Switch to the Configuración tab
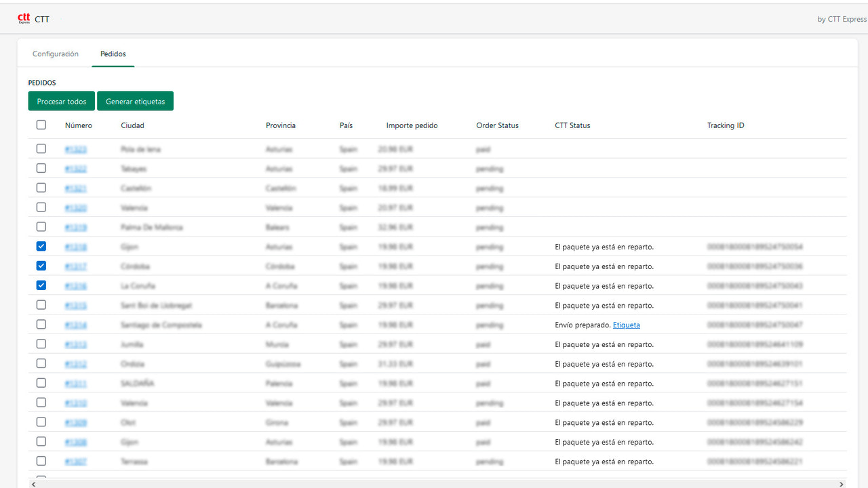 pyautogui.click(x=55, y=54)
